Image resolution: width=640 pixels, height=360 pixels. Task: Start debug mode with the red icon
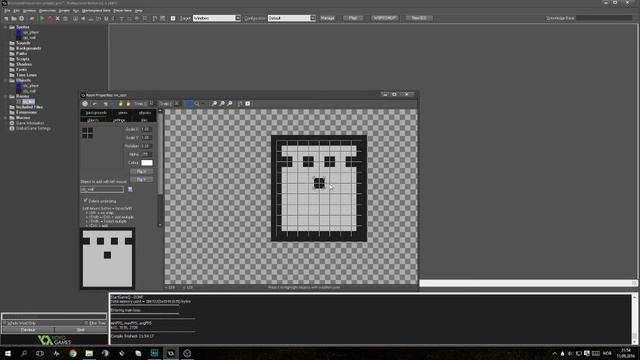[x=50, y=18]
